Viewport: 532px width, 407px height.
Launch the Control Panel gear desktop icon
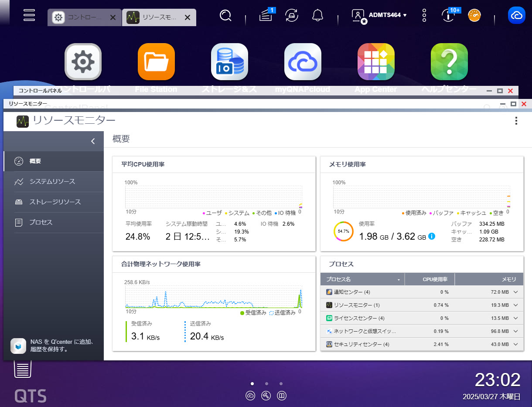tap(83, 62)
